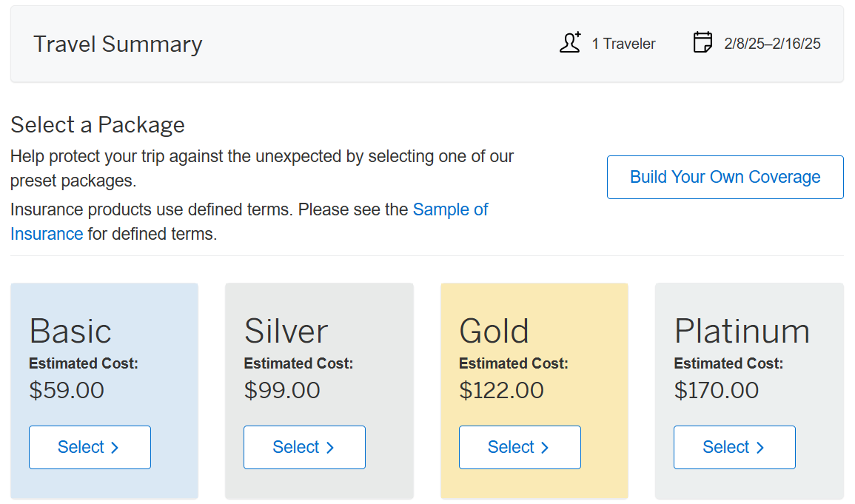This screenshot has width=855, height=504.
Task: Select the Basic package
Action: pos(90,447)
